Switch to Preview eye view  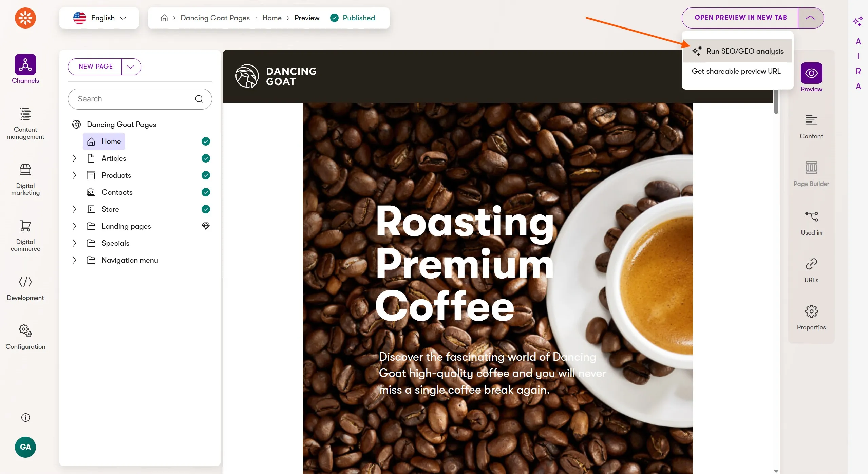pos(811,73)
